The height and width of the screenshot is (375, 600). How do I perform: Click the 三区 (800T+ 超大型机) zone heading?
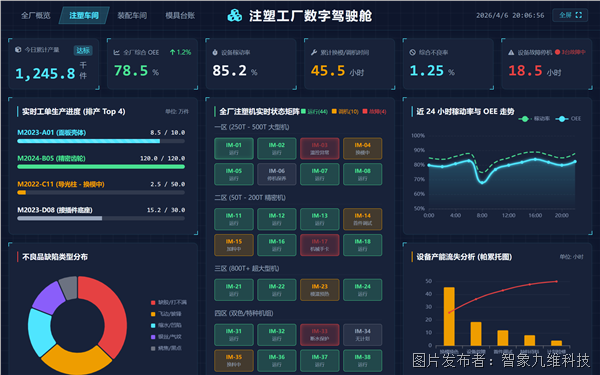pyautogui.click(x=247, y=268)
